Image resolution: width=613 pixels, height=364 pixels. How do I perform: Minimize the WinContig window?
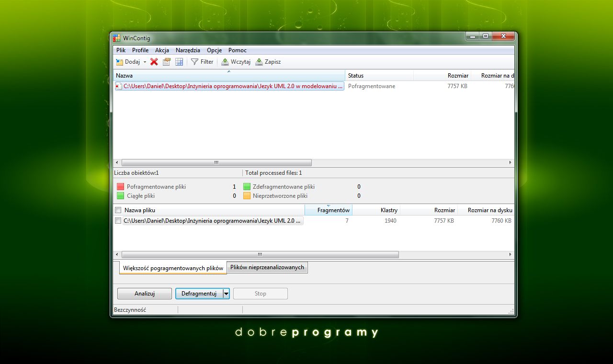(x=472, y=36)
